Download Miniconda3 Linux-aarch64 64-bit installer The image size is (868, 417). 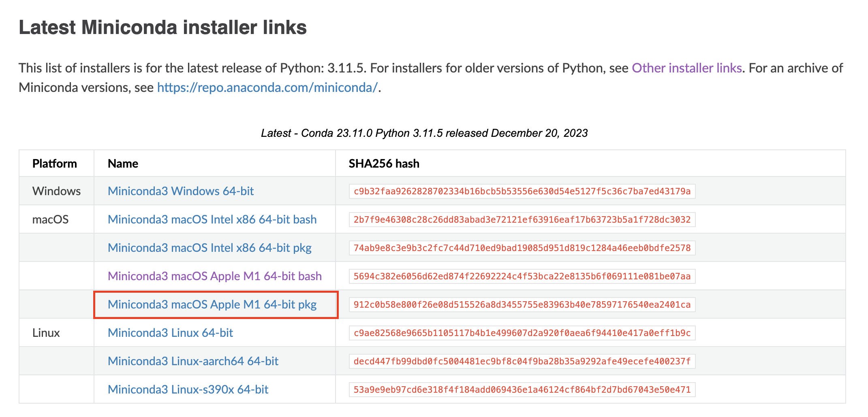(x=193, y=361)
